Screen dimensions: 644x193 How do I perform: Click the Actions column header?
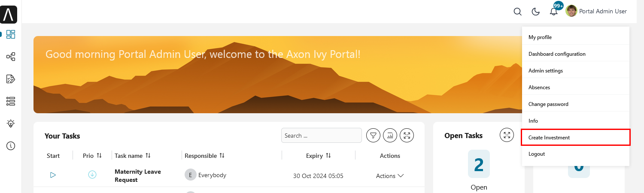tap(390, 156)
